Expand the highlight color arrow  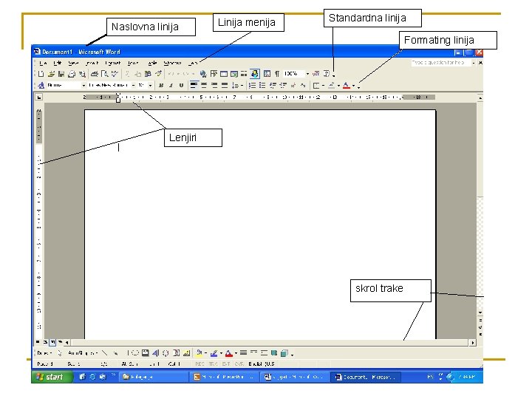click(x=338, y=86)
